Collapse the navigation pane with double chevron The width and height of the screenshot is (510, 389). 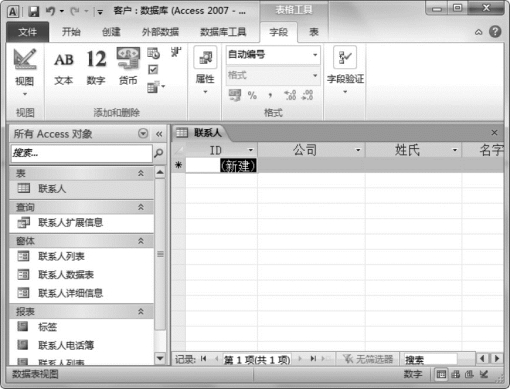point(159,134)
